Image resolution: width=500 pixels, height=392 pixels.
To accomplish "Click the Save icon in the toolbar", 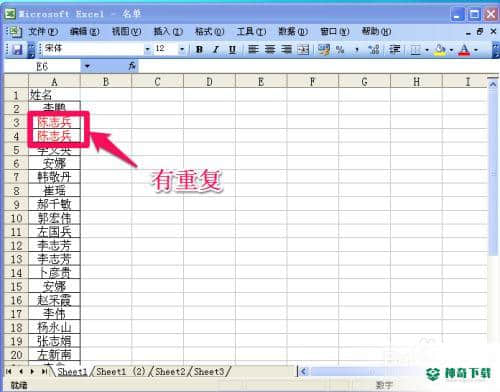I will 17,50.
